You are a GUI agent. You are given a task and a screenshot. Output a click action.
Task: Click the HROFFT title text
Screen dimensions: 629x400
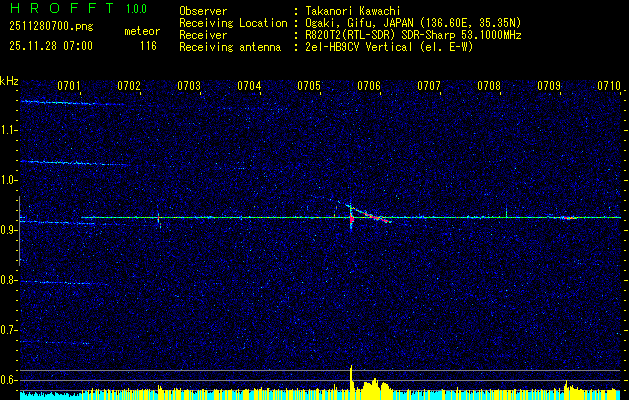(62, 8)
